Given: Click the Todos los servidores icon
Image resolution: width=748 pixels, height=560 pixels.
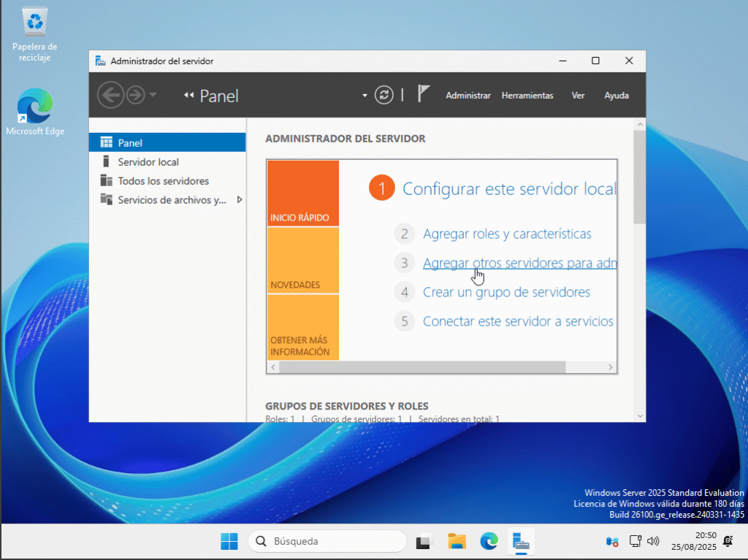Looking at the screenshot, I should click(107, 180).
